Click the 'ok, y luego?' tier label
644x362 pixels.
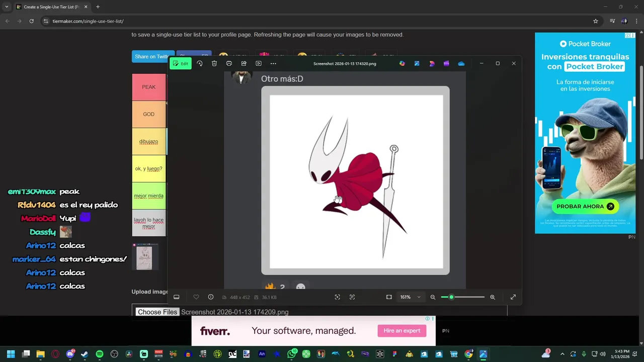point(148,168)
